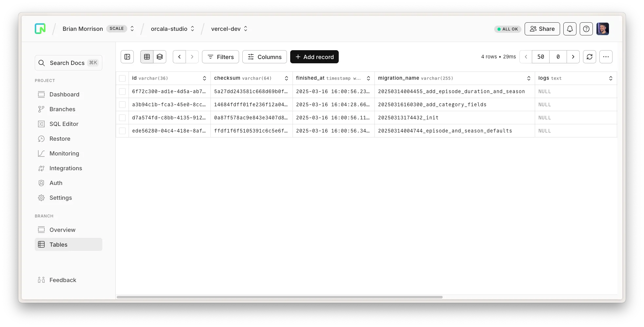Open the branch Overview page
This screenshot has height=327, width=644.
(69, 230)
